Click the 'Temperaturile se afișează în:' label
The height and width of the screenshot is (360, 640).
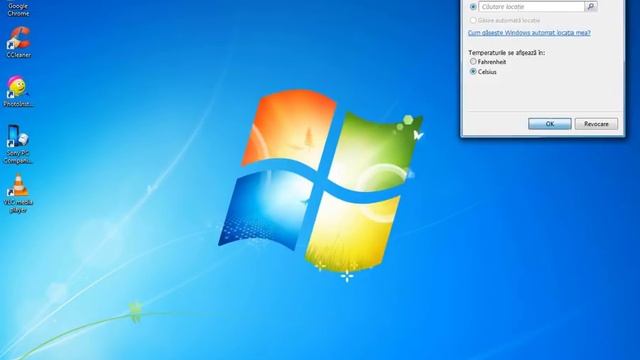(507, 53)
